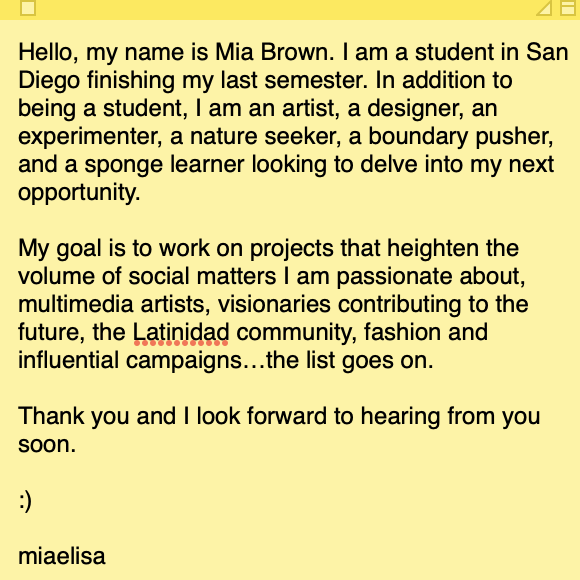The width and height of the screenshot is (580, 580).
Task: Click the word visionaries
Action: point(274,304)
